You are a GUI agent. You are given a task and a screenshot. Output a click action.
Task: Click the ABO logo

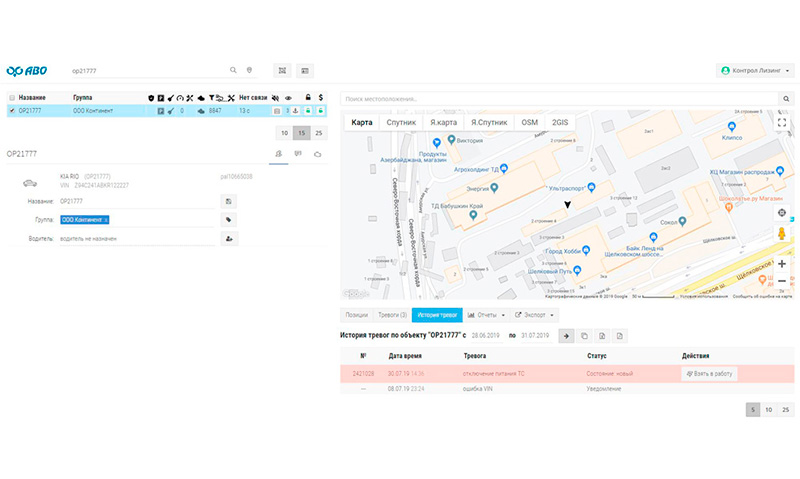pyautogui.click(x=27, y=71)
